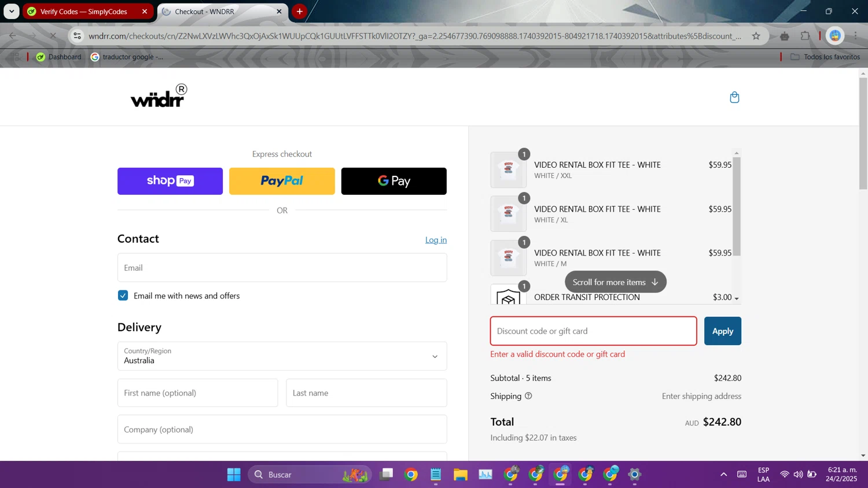Click ORDER TRANSIT PROTECTION item text
868x488 pixels.
point(587,297)
